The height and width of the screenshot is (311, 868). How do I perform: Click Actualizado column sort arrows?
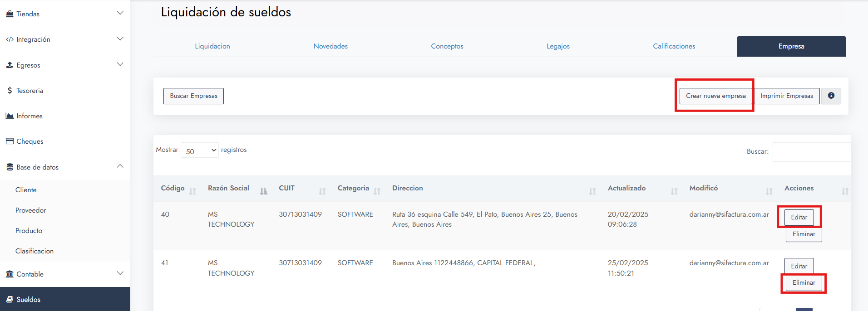pyautogui.click(x=674, y=191)
